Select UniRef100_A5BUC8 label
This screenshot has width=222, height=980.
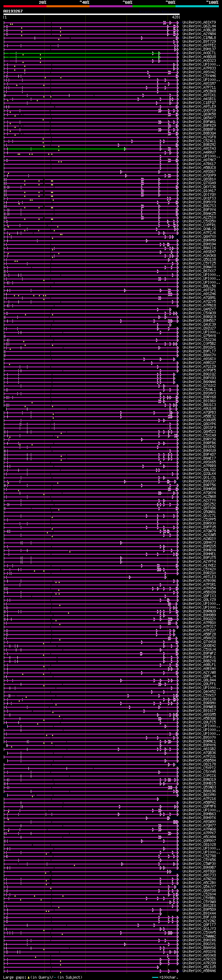coord(199,168)
